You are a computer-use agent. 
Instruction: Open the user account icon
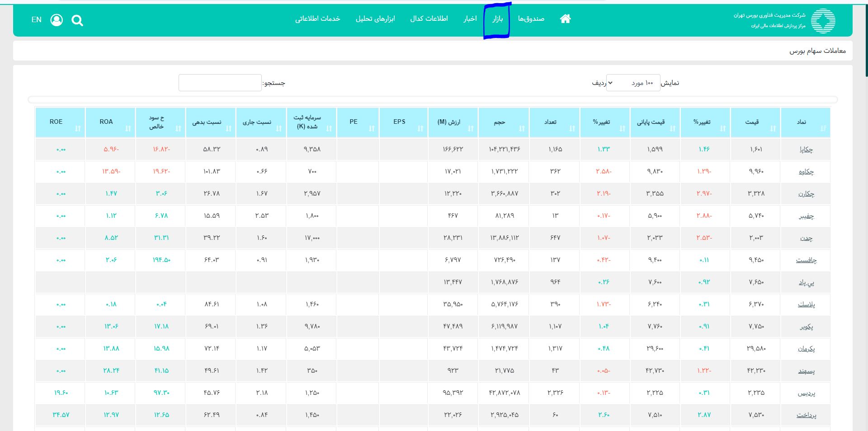(57, 20)
